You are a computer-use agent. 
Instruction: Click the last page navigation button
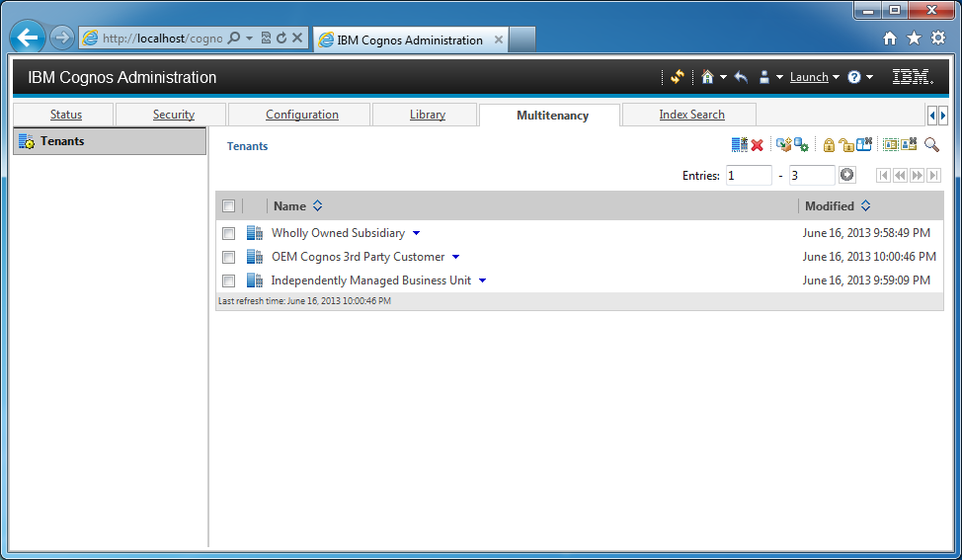point(933,176)
